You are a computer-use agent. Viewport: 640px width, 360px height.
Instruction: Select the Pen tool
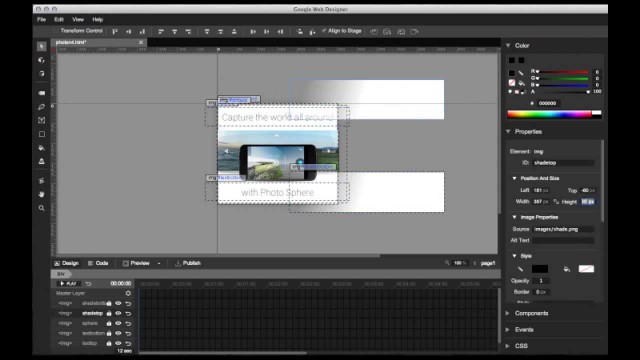click(41, 107)
